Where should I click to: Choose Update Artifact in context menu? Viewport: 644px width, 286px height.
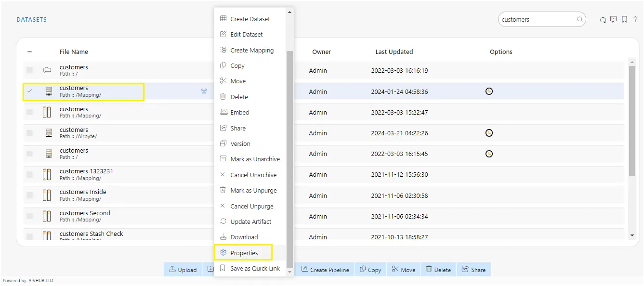250,221
